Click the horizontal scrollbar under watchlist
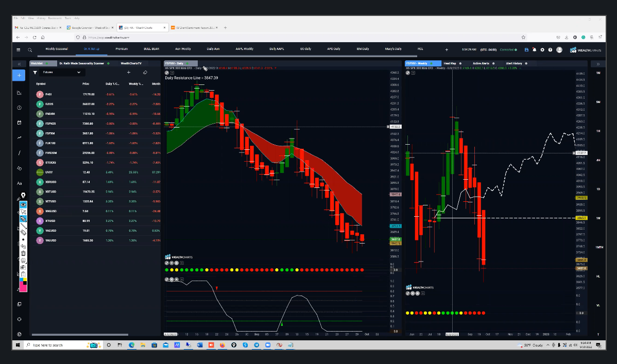 pos(80,335)
